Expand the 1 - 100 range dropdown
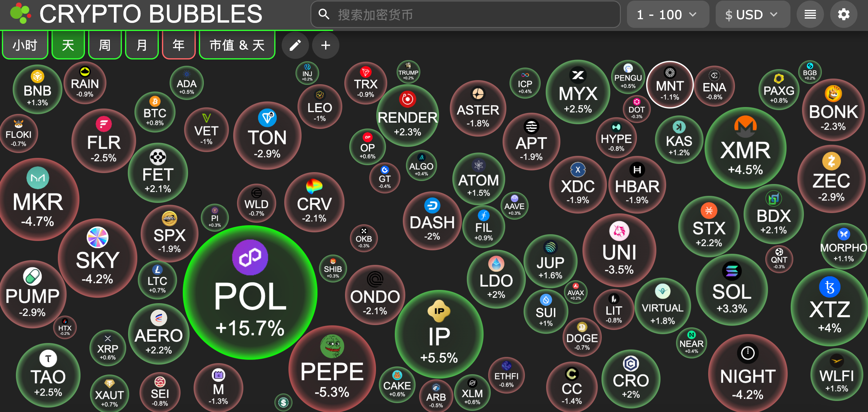 (x=668, y=15)
